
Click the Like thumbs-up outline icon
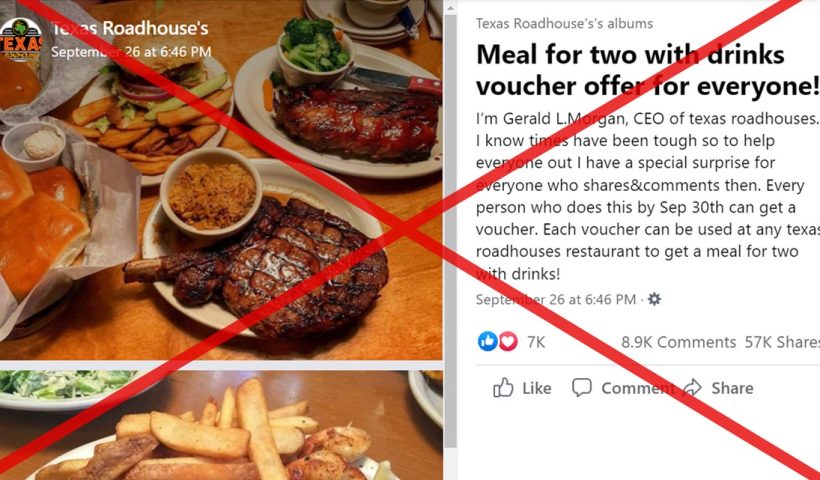pyautogui.click(x=503, y=388)
